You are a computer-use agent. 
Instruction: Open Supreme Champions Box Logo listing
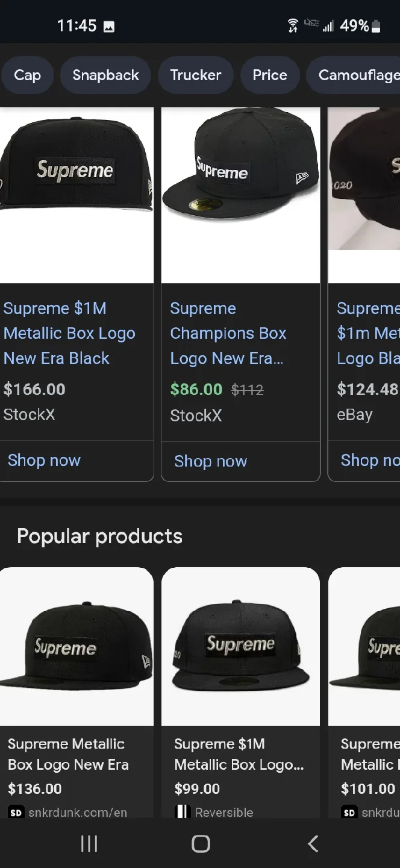(x=228, y=333)
